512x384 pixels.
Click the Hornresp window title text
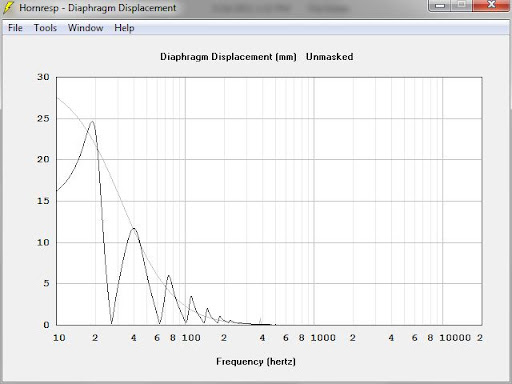click(x=97, y=8)
